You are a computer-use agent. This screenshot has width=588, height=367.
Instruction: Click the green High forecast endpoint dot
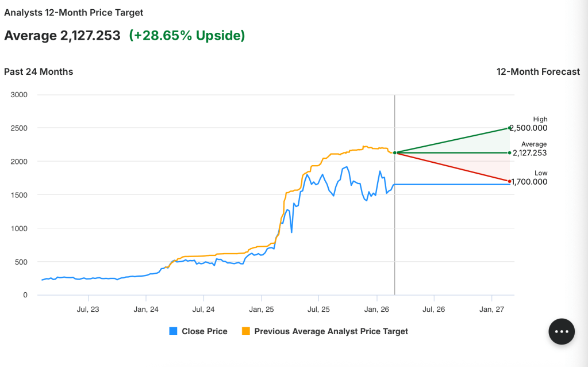coord(509,128)
